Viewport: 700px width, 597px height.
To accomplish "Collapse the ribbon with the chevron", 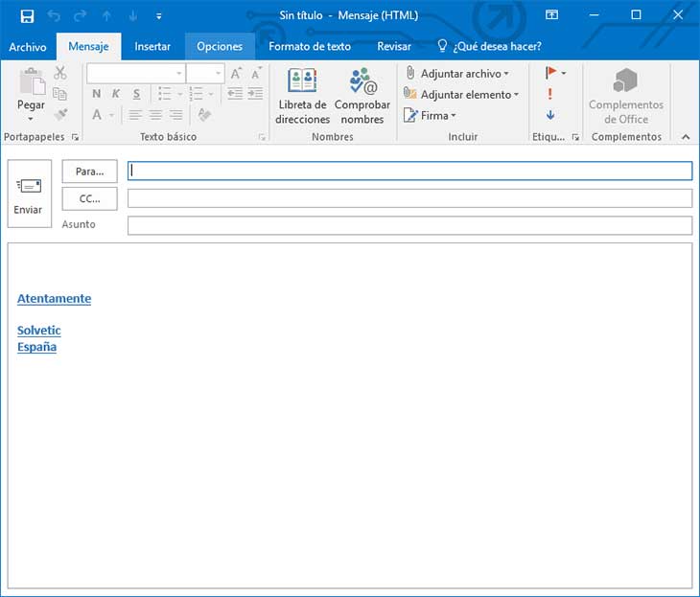I will (x=686, y=137).
